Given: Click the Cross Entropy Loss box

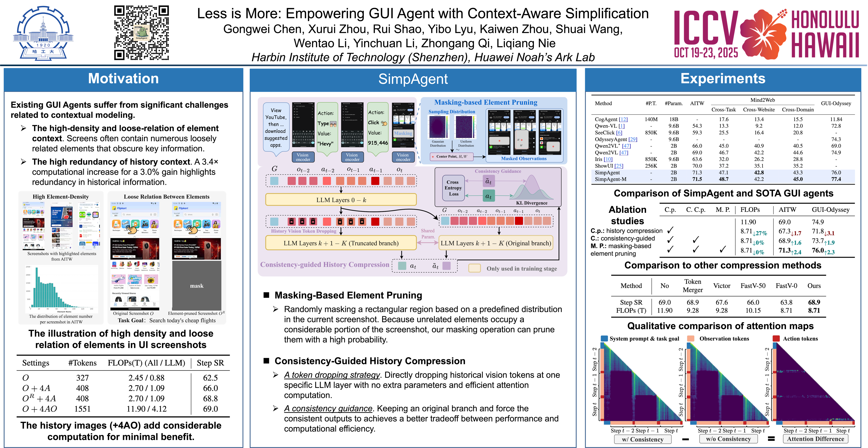Looking at the screenshot, I should [453, 188].
